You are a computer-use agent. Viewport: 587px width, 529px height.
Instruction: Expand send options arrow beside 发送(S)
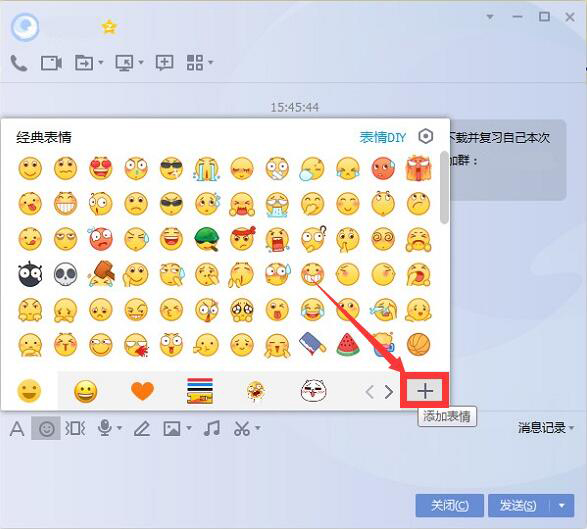(x=562, y=505)
